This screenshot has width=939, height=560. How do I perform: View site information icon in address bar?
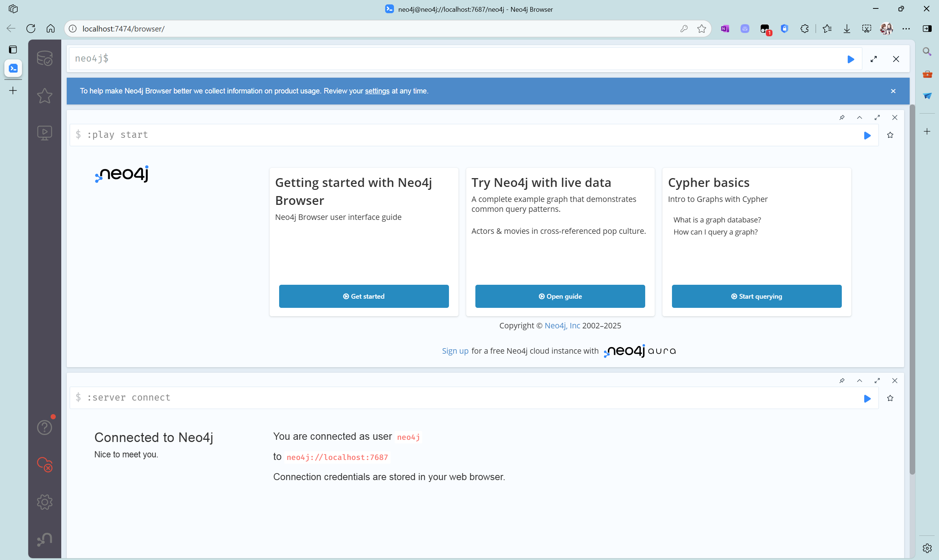pos(73,29)
